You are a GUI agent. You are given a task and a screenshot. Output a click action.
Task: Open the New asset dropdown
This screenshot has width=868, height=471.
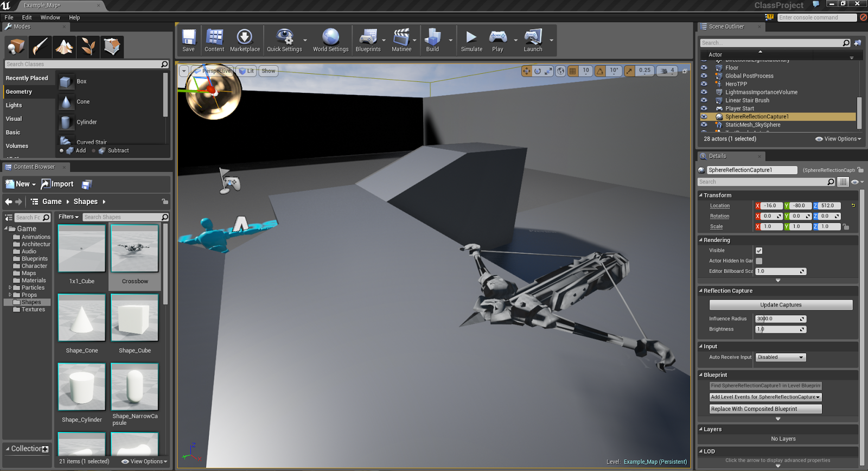click(x=21, y=184)
